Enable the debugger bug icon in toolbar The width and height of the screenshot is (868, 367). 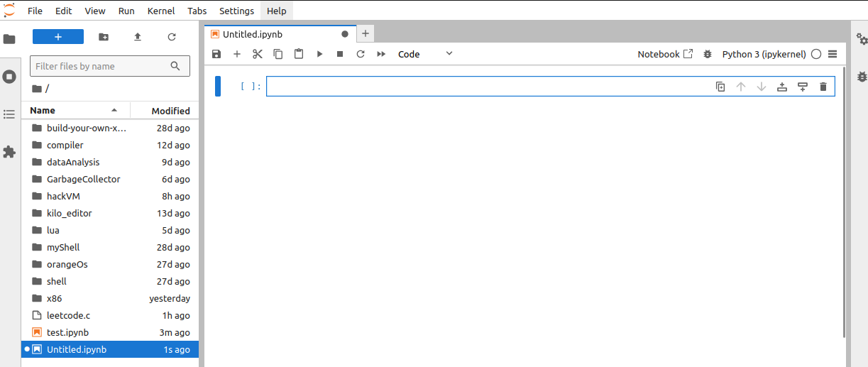coord(707,54)
